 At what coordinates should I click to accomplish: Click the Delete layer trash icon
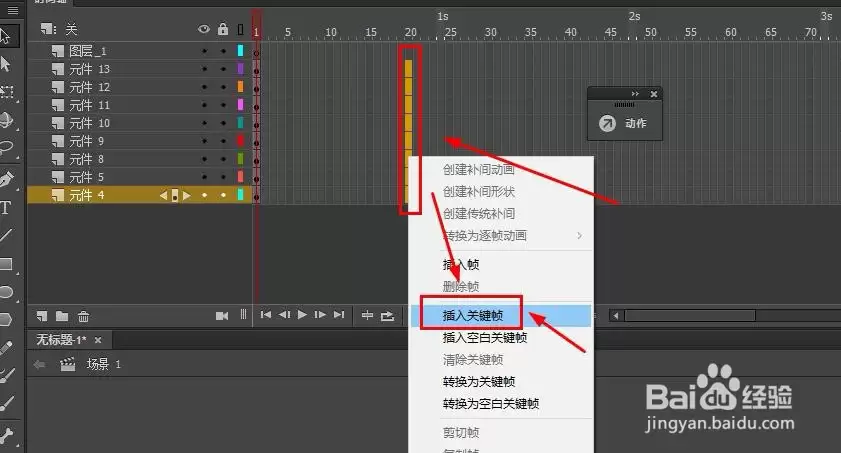point(84,316)
